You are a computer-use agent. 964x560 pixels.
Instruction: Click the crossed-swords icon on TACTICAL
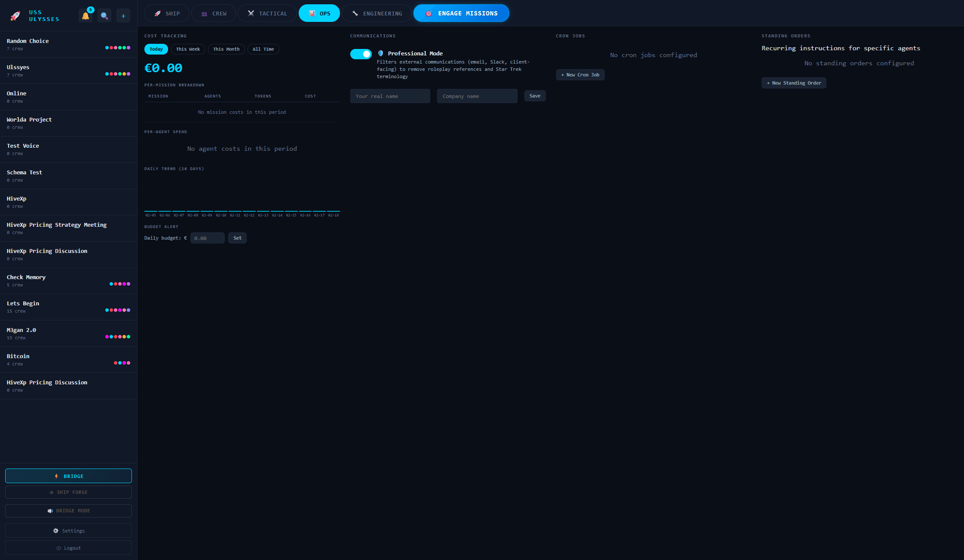[251, 13]
